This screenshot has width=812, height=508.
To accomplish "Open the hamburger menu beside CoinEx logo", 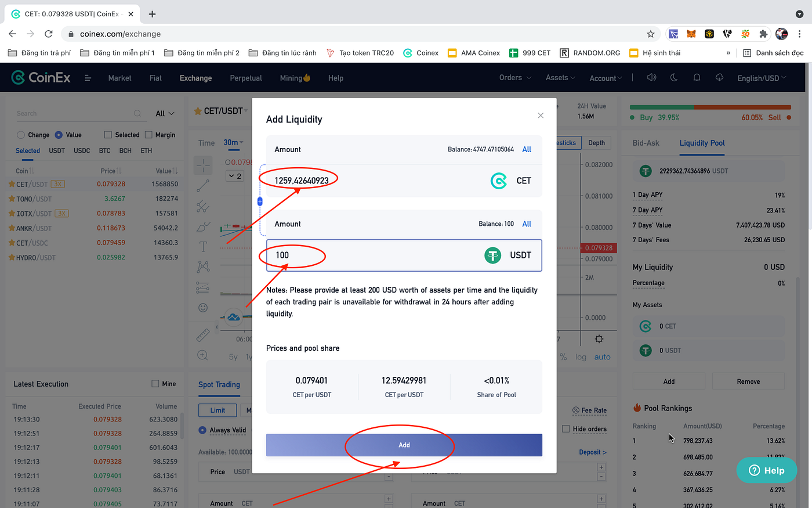I will pyautogui.click(x=88, y=78).
